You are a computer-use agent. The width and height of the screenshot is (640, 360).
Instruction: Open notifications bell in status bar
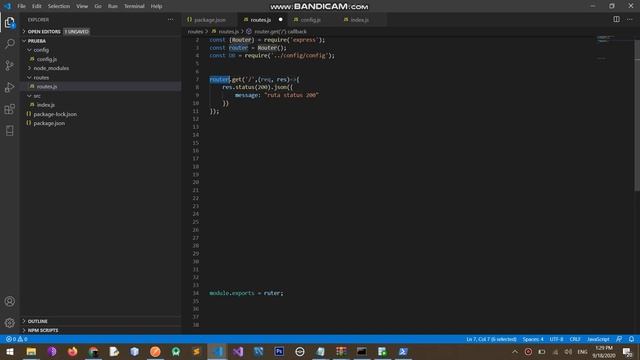pos(631,339)
